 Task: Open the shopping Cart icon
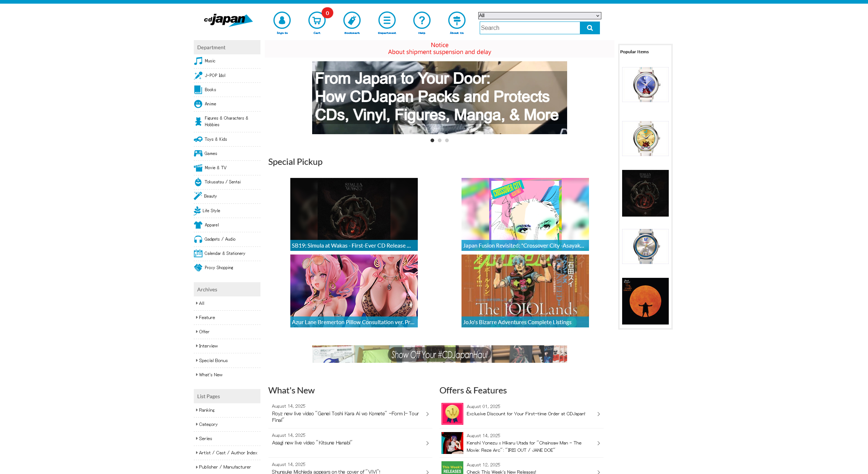pyautogui.click(x=317, y=20)
